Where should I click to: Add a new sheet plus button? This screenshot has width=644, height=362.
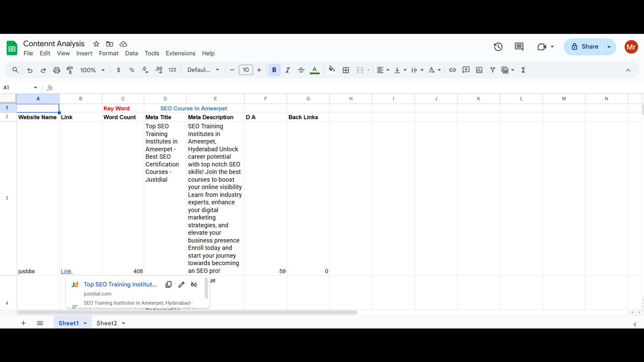(x=23, y=323)
